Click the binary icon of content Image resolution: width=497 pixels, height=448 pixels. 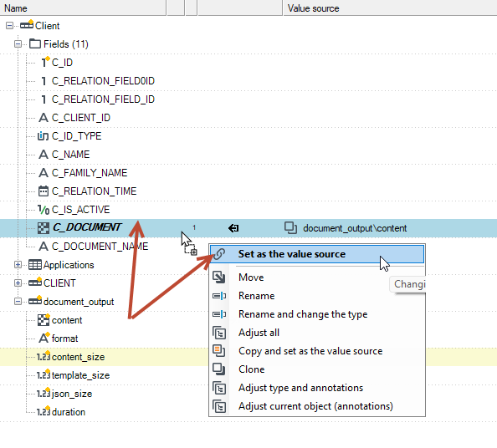tap(44, 320)
